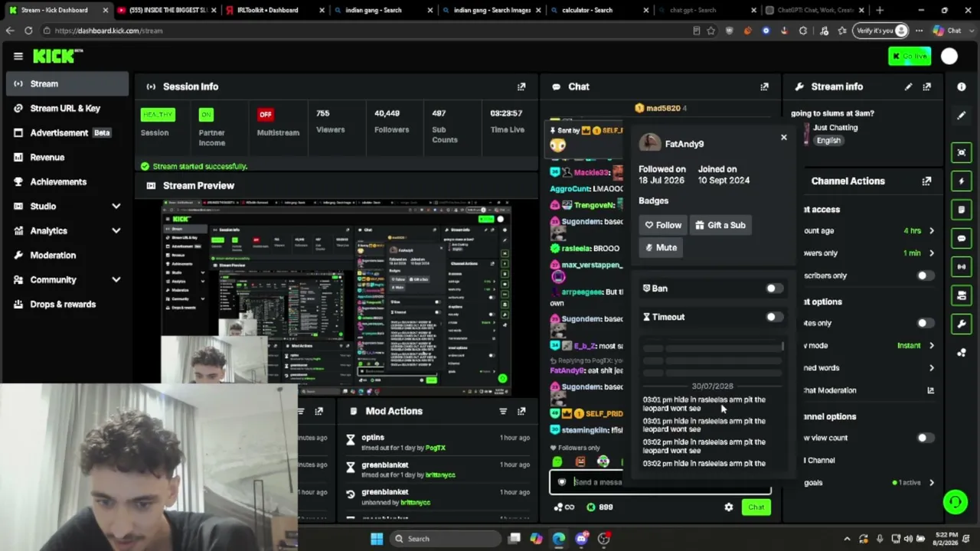Open PogTX moderator link in Mod Actions
Viewport: 980px width, 551px height.
pos(435,448)
